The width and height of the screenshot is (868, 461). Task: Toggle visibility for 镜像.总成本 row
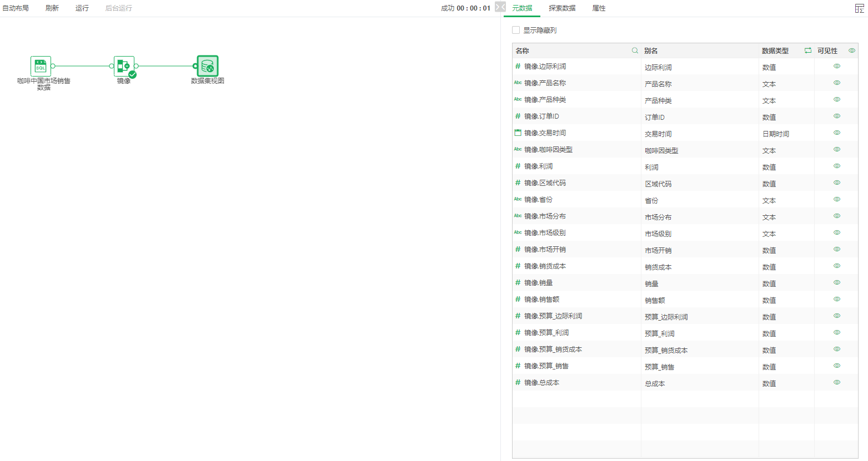tap(837, 382)
